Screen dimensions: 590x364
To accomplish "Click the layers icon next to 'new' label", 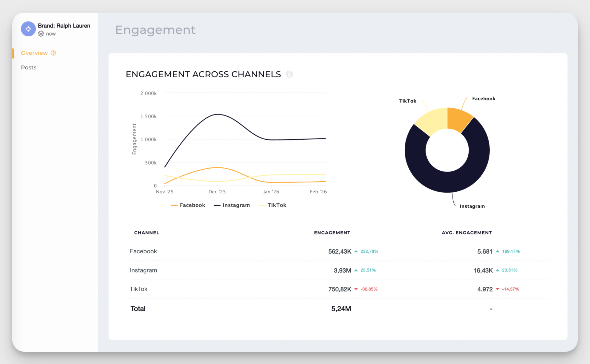I will [41, 34].
